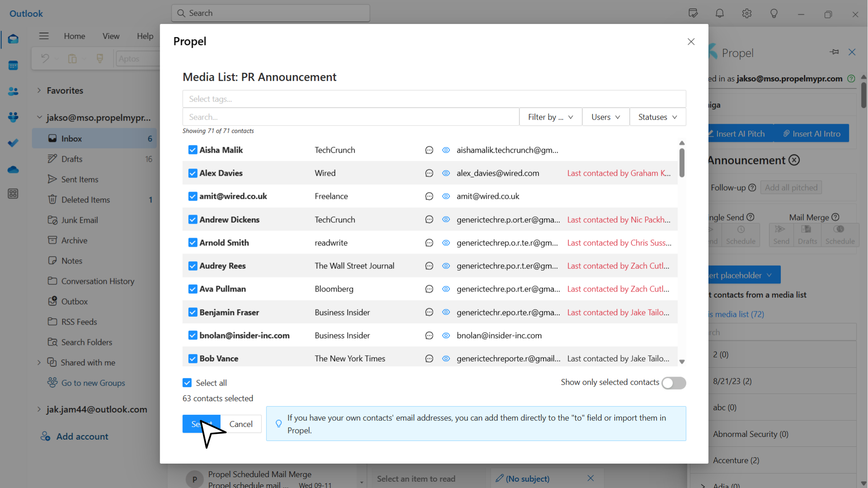Open the Home ribbon tab
The width and height of the screenshot is (868, 488).
coord(75,36)
